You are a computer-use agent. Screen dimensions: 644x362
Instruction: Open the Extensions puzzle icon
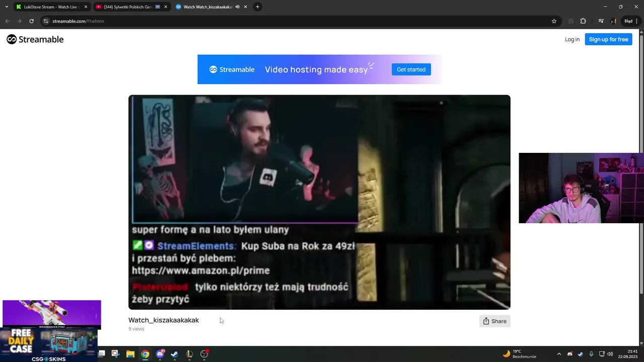(583, 21)
